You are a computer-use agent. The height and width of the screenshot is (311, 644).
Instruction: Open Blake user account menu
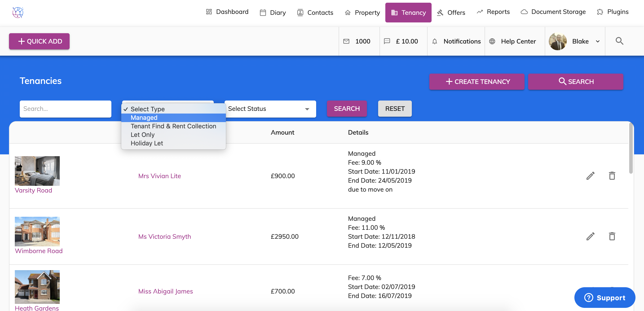[x=574, y=41]
